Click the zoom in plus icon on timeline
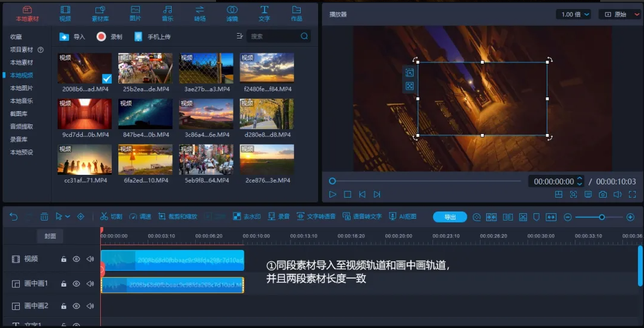Screen dimensions: 644x328 click(630, 217)
